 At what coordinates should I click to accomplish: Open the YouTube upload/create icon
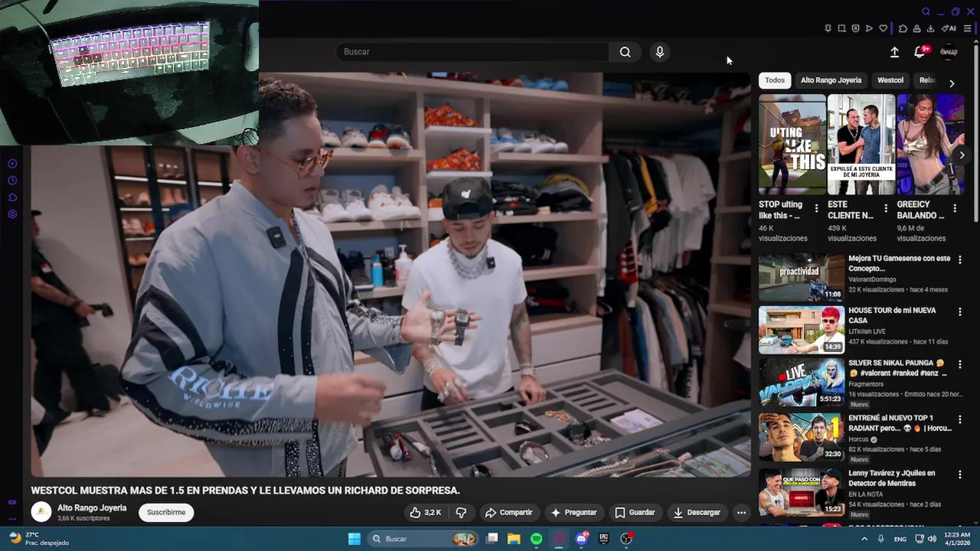894,52
